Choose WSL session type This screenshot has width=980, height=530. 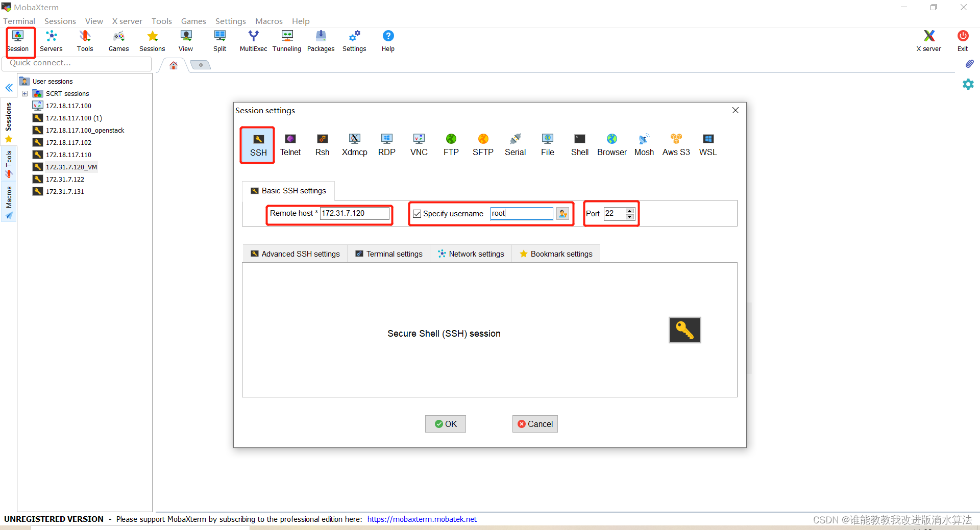point(708,145)
